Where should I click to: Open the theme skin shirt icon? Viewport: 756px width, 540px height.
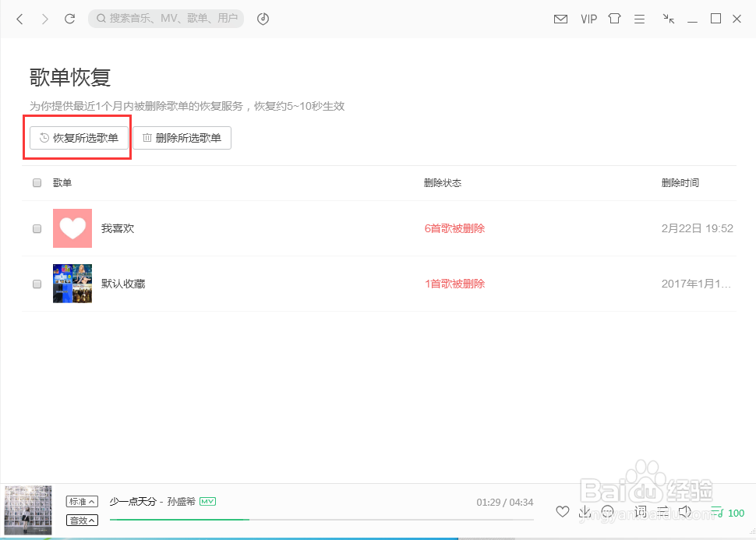pos(614,19)
